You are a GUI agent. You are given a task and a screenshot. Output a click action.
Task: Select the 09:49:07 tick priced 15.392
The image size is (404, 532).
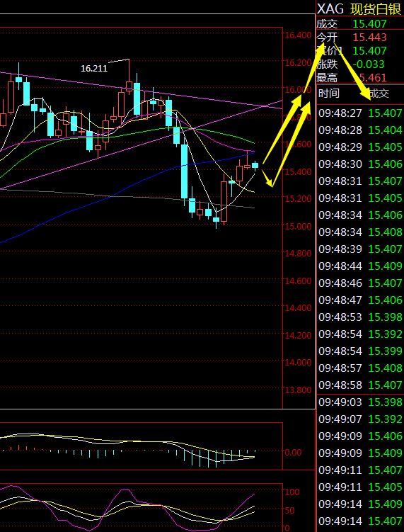(360, 419)
